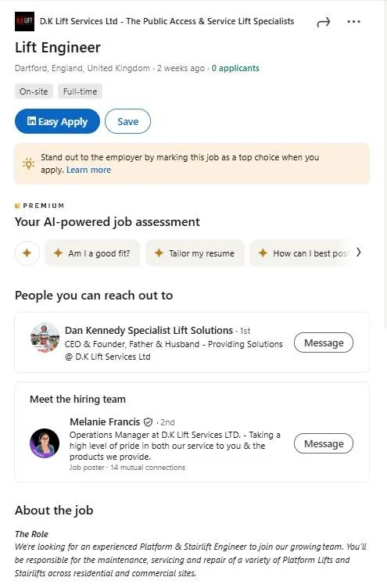
Task: Message Melanie Francis from hiring team
Action: click(x=324, y=443)
